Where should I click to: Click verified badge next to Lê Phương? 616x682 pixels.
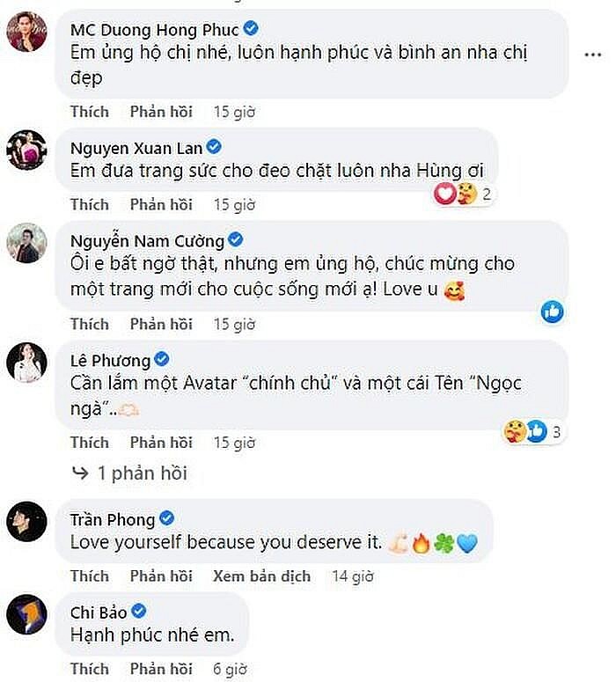coord(162,359)
